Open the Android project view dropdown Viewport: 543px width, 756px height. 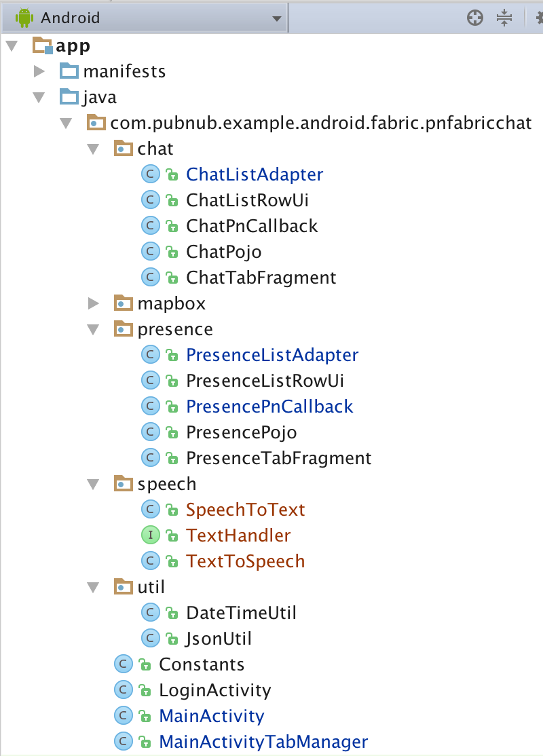tap(276, 18)
